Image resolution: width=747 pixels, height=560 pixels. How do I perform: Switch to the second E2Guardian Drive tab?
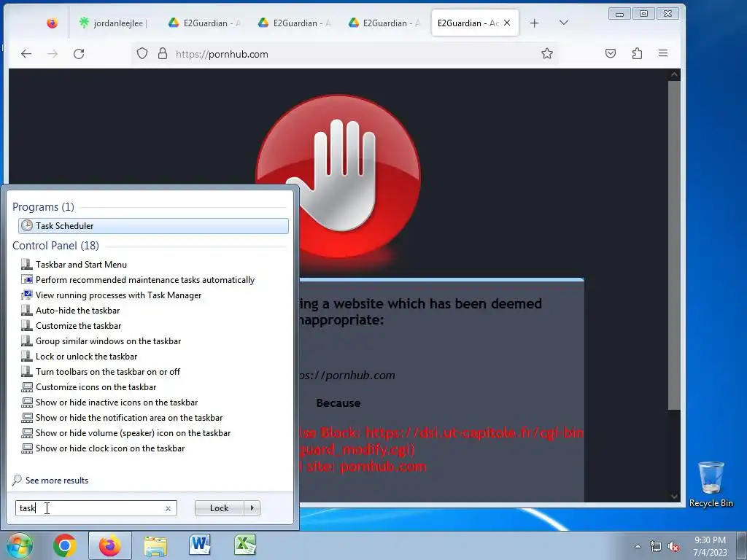pos(294,23)
